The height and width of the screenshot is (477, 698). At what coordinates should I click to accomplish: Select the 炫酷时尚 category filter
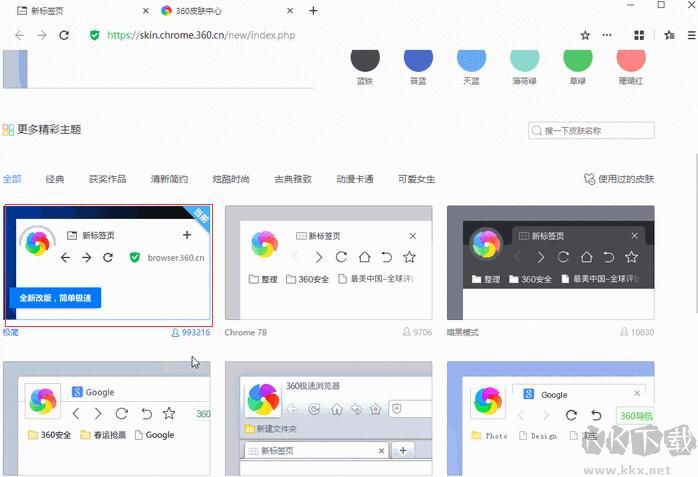click(x=231, y=179)
